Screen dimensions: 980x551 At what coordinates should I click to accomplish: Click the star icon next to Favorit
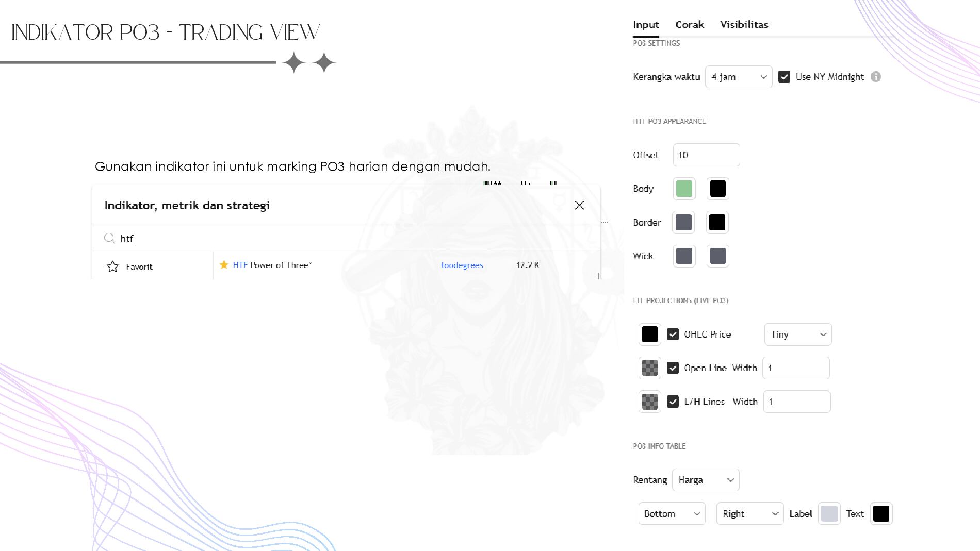[x=112, y=266]
